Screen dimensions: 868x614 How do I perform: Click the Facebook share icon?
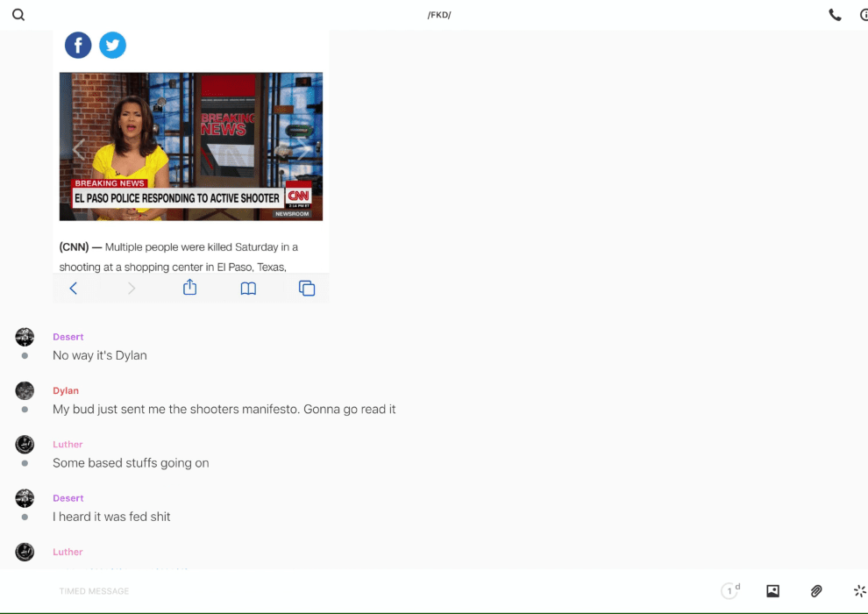(x=78, y=45)
